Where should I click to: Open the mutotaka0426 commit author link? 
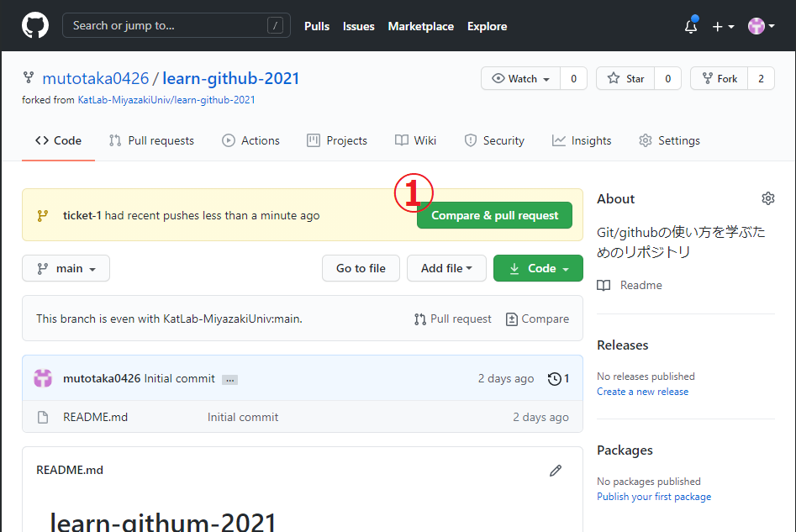coord(102,378)
